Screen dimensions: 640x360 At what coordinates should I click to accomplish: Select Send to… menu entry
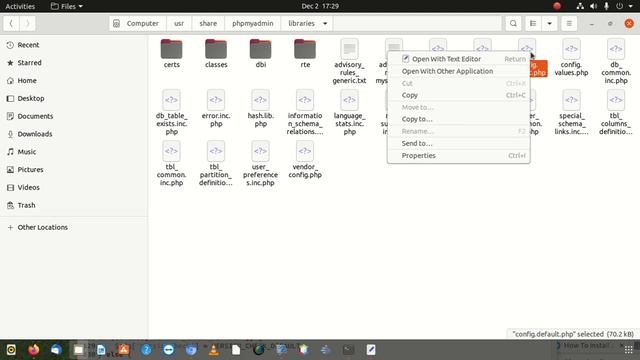coord(459,143)
